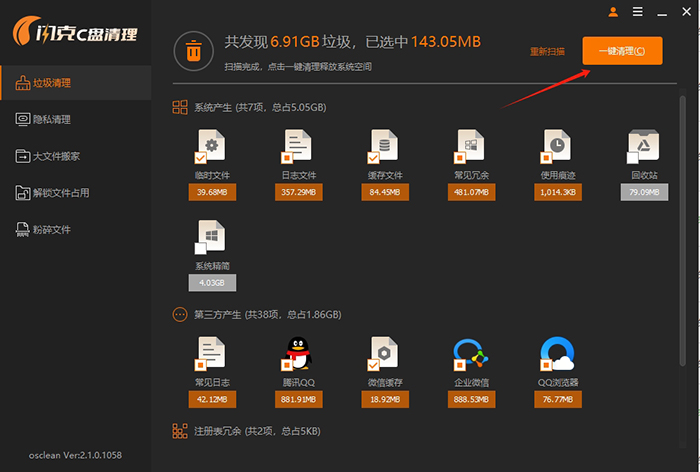Click the 481.07MB size button
Viewport: 700px width, 472px height.
(471, 192)
